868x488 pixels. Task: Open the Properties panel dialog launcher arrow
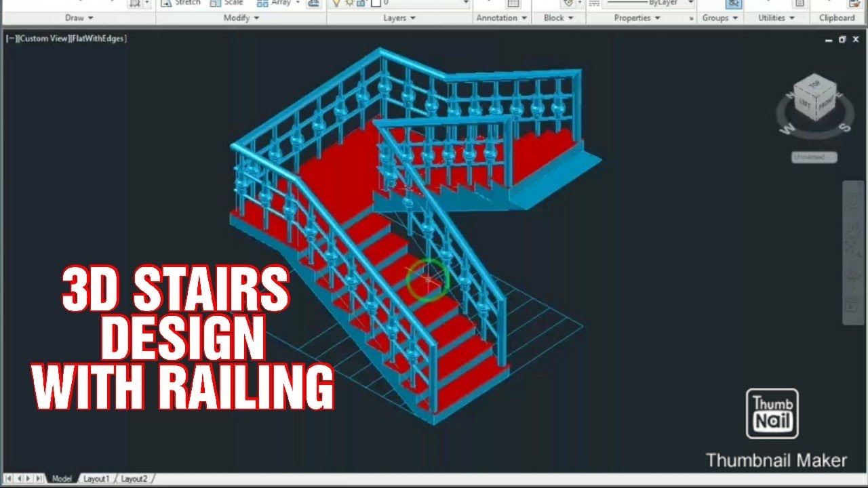tap(691, 19)
